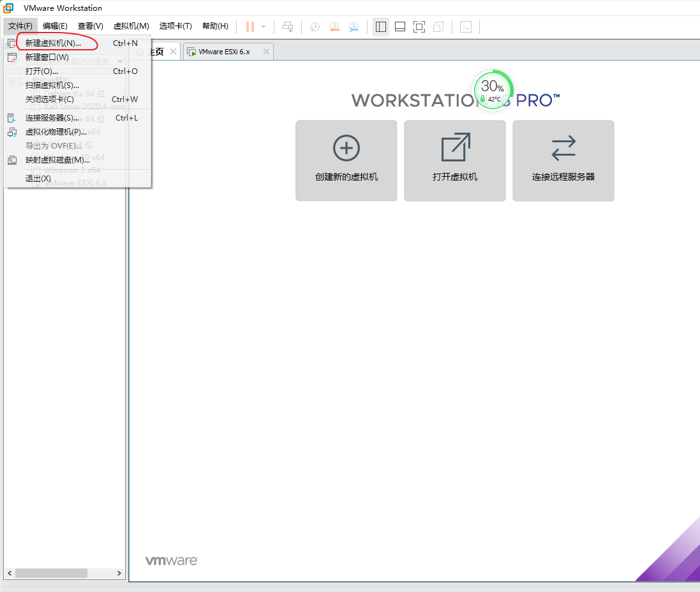The height and width of the screenshot is (592, 700).
Task: Click the VMware Workstation title bar icon
Action: [8, 8]
